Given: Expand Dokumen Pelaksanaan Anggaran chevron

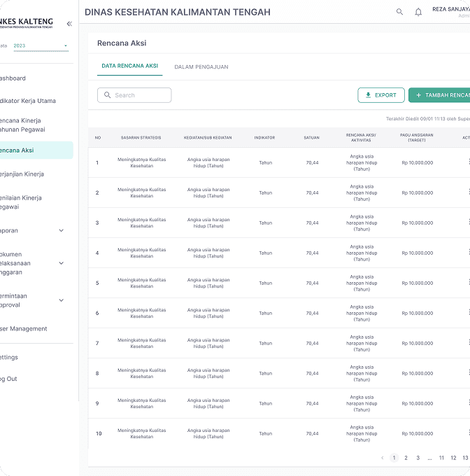Looking at the screenshot, I should coord(62,263).
